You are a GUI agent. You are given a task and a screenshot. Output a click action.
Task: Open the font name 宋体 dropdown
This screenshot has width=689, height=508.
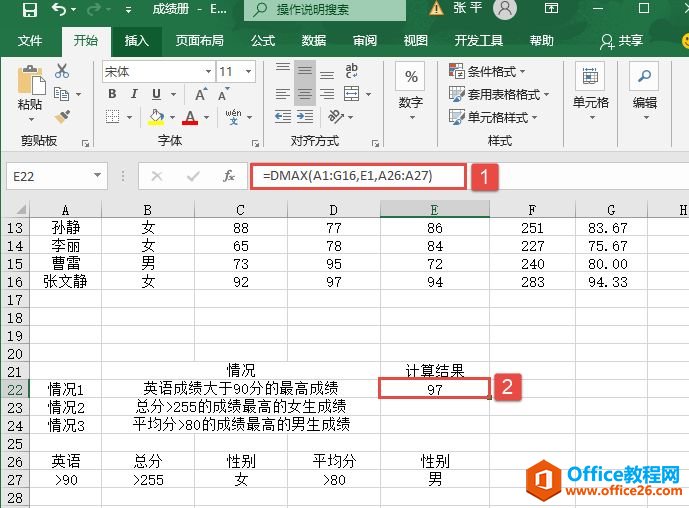tap(208, 72)
